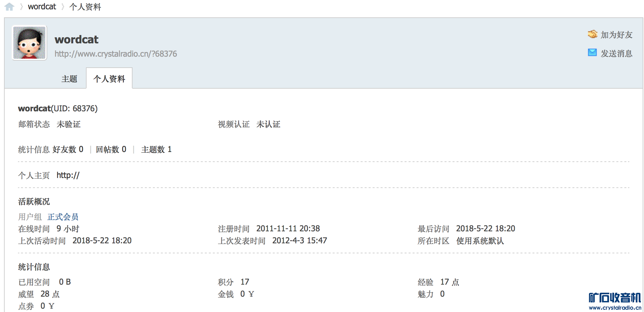Click the 发送消息 link

pyautogui.click(x=616, y=53)
